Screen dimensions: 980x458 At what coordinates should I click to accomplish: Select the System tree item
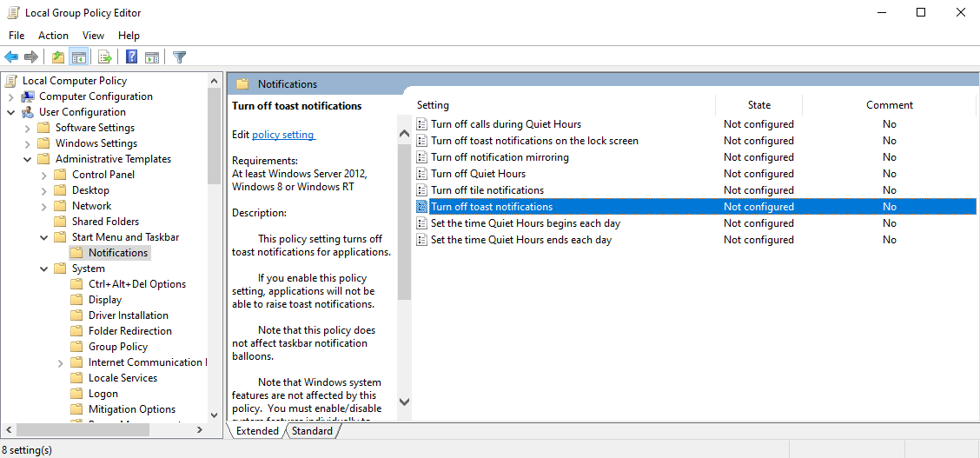pos(88,269)
